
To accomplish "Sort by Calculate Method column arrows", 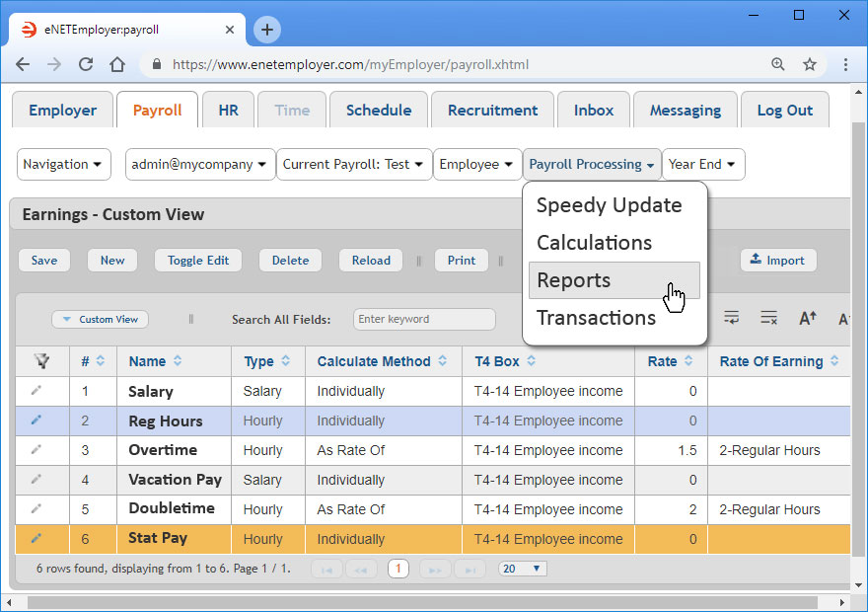I will 442,361.
